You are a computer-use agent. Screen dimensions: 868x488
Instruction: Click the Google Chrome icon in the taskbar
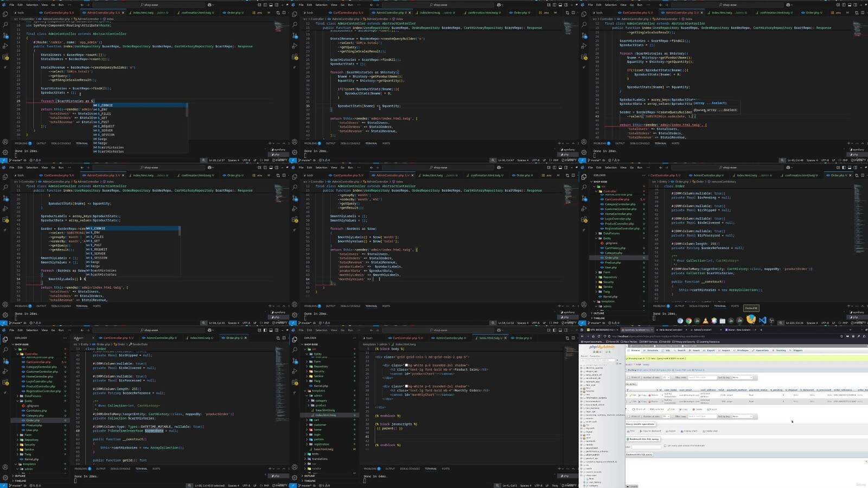(x=688, y=321)
